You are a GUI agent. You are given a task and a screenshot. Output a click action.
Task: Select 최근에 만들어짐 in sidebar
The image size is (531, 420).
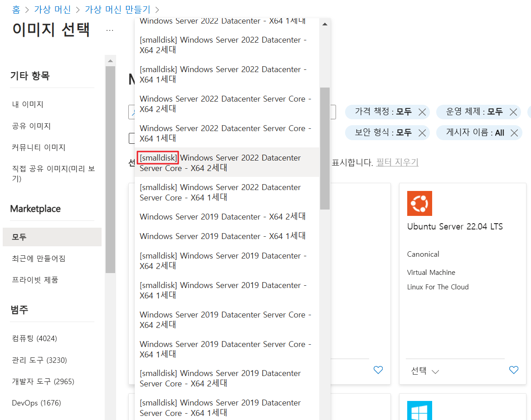pos(39,259)
